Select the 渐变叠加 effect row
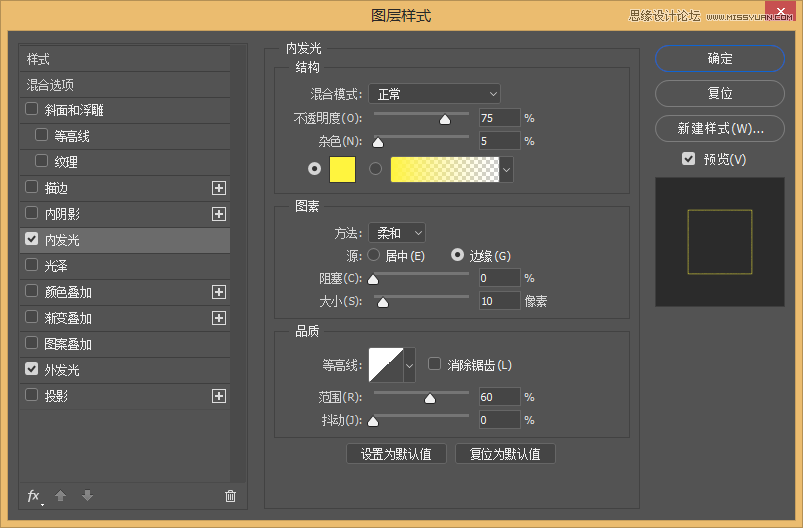 125,318
